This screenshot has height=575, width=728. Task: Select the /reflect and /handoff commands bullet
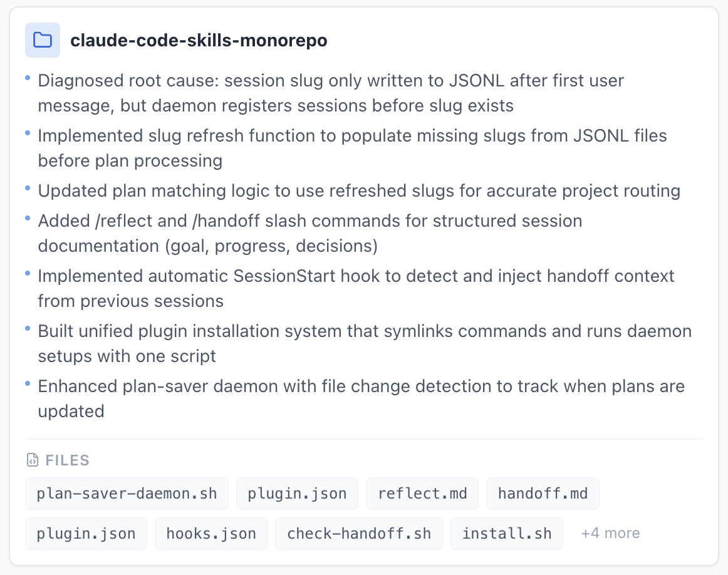(x=309, y=233)
